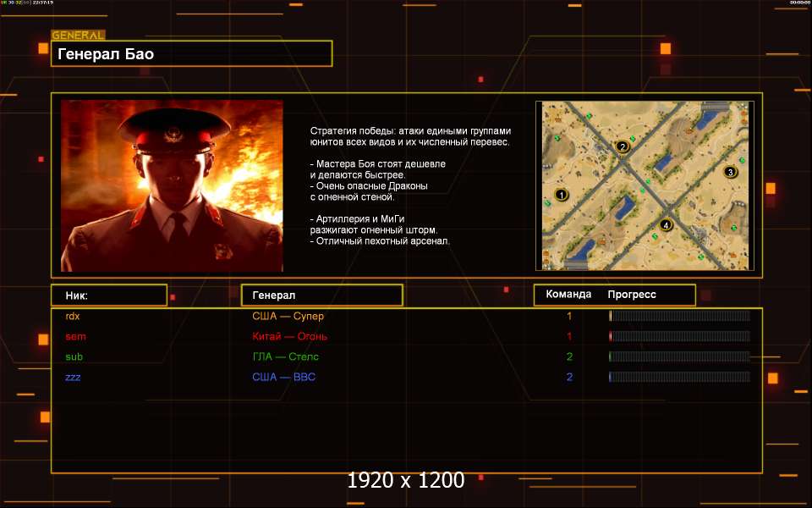812x508 pixels.
Task: Click the General Bao portrait image
Action: (x=172, y=185)
